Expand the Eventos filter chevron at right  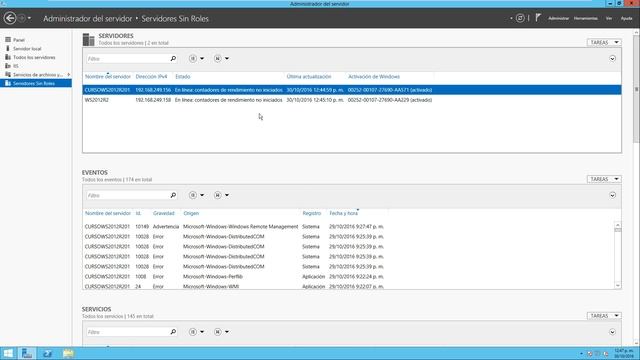612,196
